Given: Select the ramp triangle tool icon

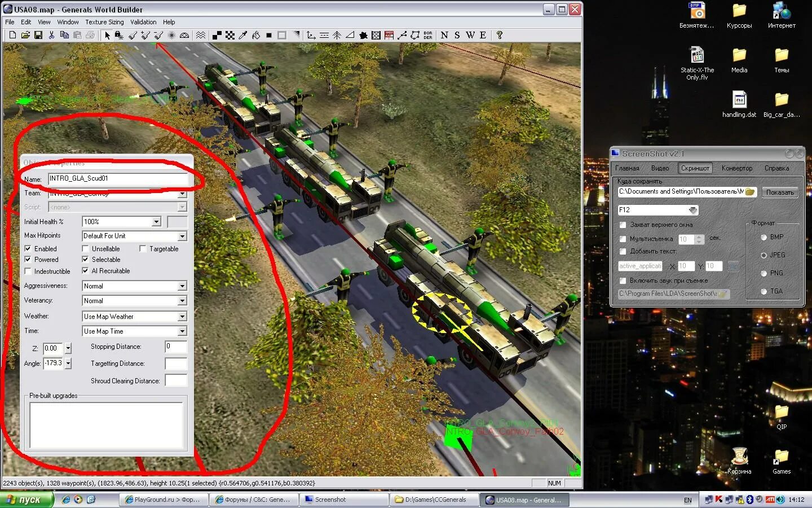Looking at the screenshot, I should coord(350,35).
